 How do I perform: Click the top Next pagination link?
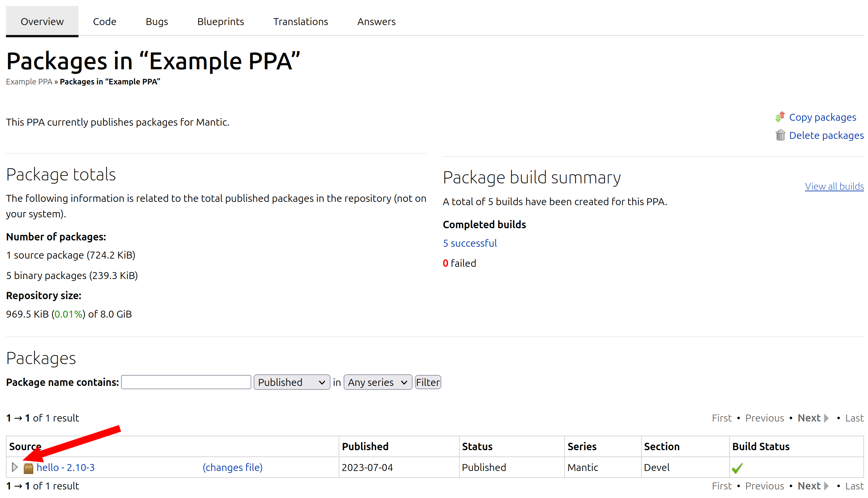(813, 418)
